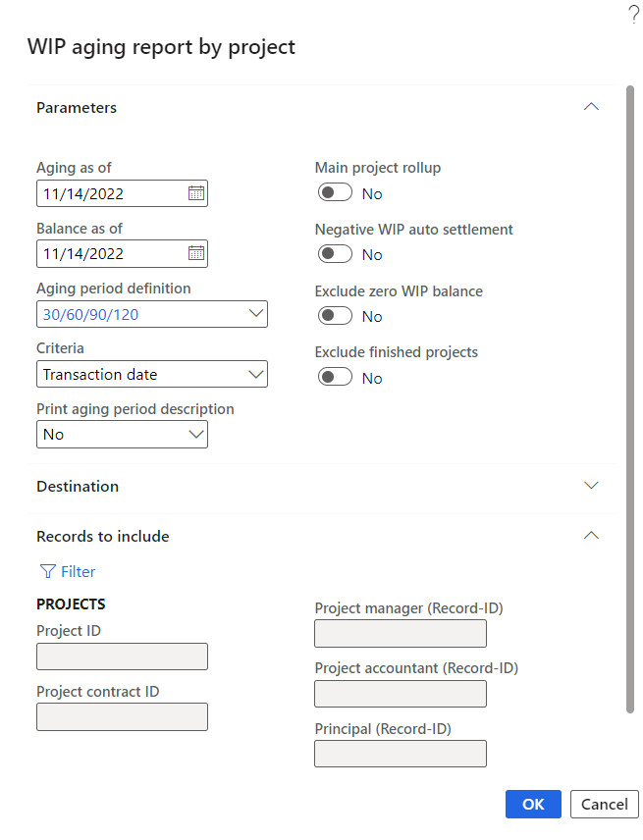This screenshot has width=643, height=840.
Task: Click the Project manager Record-ID field
Action: pos(401,634)
